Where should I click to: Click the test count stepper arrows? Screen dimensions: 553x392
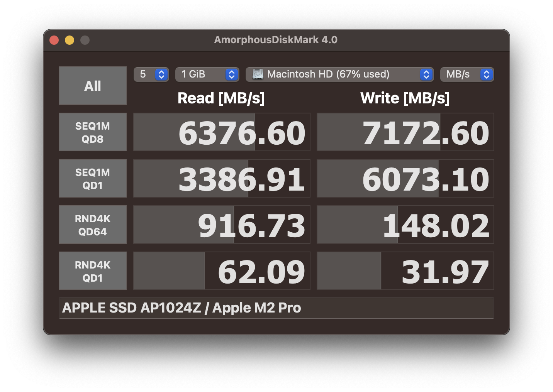click(x=161, y=74)
